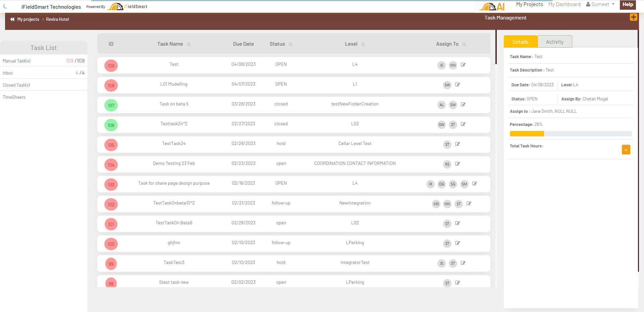Click SM avatar on task 103 row
The height and width of the screenshot is (312, 644).
coord(464,184)
